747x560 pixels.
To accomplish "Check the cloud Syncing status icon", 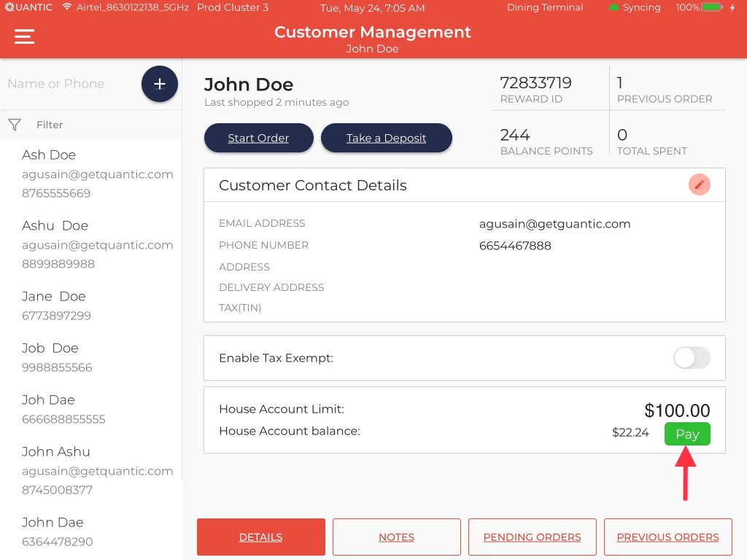I will [614, 8].
